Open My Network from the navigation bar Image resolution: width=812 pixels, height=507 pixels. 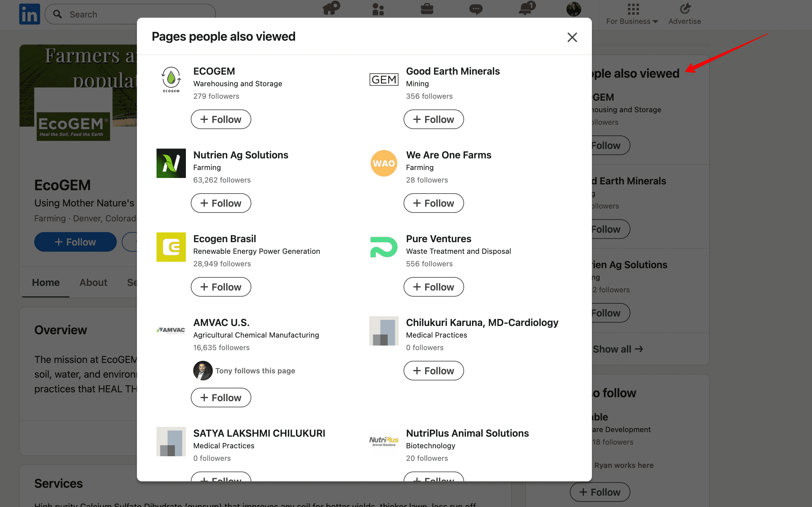click(378, 9)
